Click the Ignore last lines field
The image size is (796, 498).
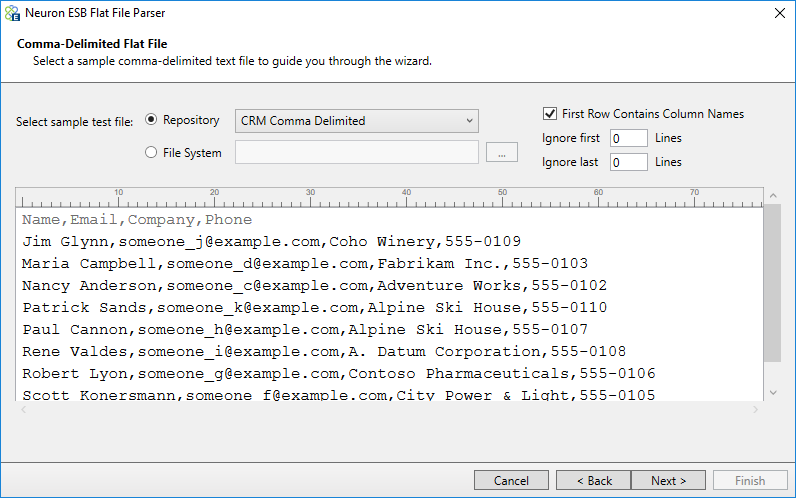coord(628,162)
